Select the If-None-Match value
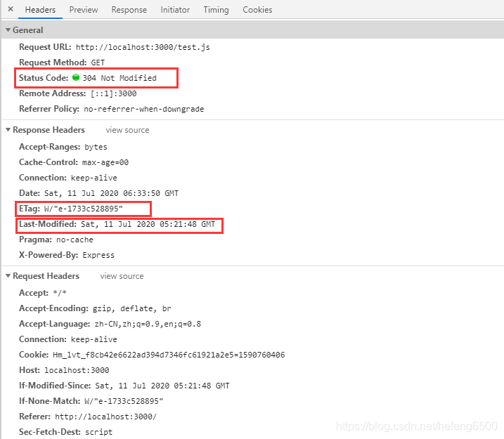The height and width of the screenshot is (439, 504). 124,401
